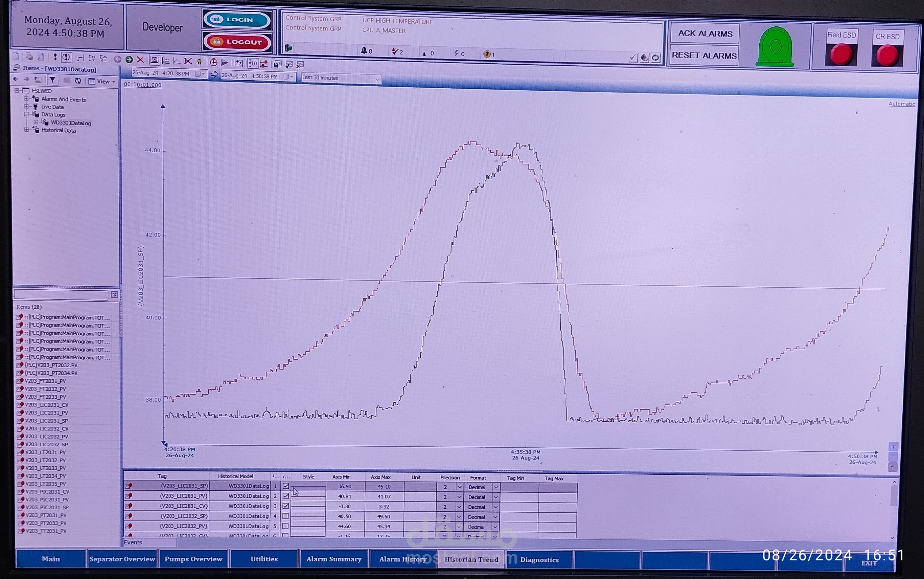Enable the V203_LIC2032_SP trace checkbox
Viewport: 924px width, 579px height.
(285, 516)
